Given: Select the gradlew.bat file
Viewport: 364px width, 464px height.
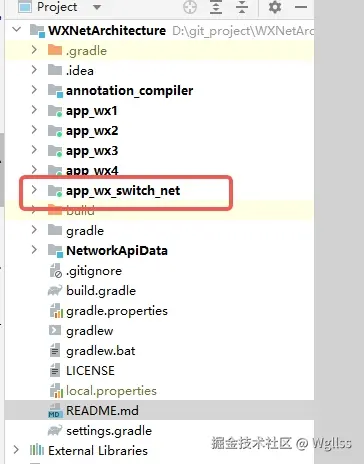Looking at the screenshot, I should [101, 351].
